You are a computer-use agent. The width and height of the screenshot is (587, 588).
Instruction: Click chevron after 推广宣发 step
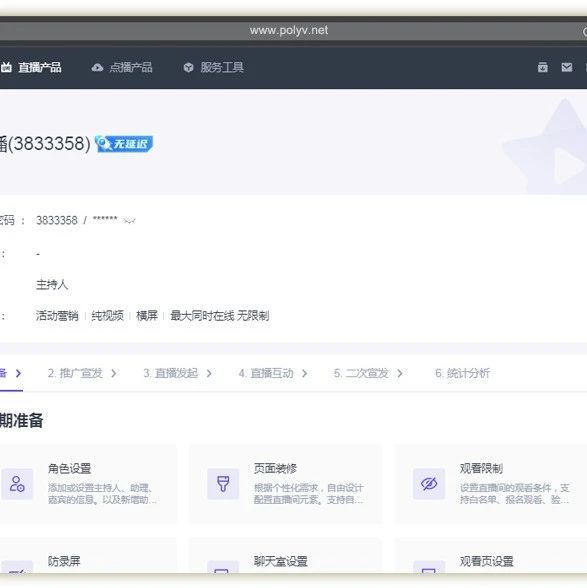pyautogui.click(x=114, y=374)
